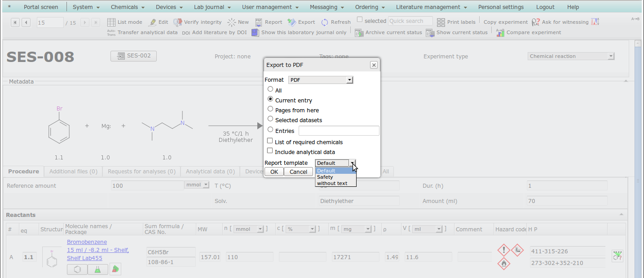Image resolution: width=644 pixels, height=278 pixels.
Task: Click the Print labels icon
Action: click(441, 22)
